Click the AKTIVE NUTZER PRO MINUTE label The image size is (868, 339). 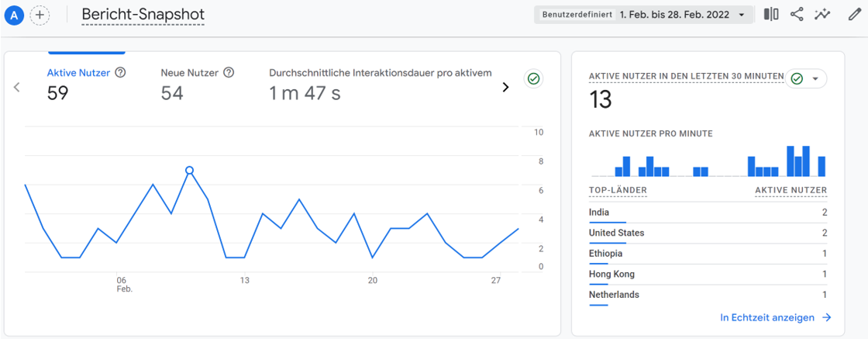click(x=650, y=133)
